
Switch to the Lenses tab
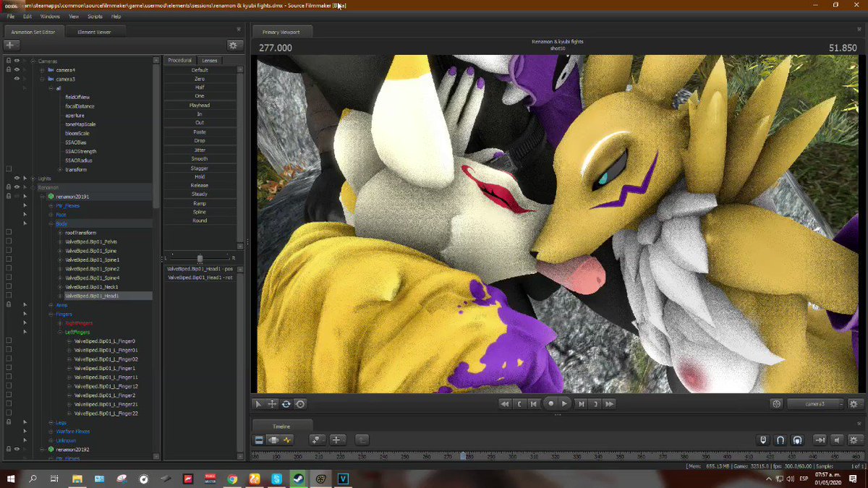coord(210,60)
